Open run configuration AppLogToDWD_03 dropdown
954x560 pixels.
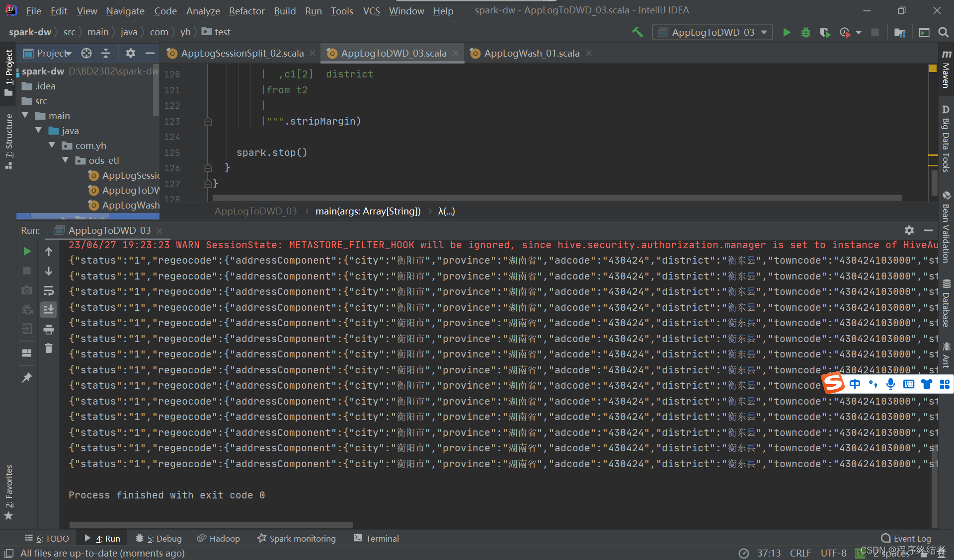(712, 32)
